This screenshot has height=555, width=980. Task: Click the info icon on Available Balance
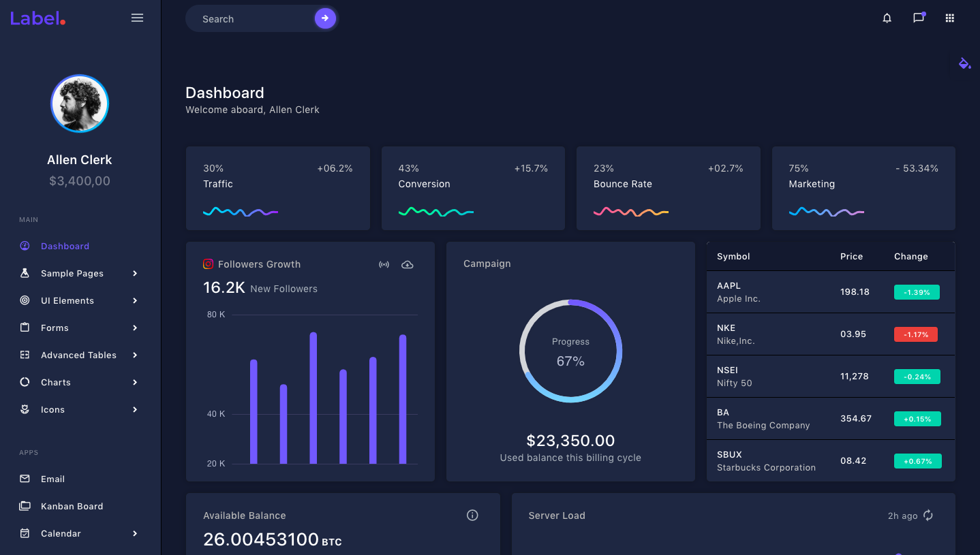(x=472, y=516)
